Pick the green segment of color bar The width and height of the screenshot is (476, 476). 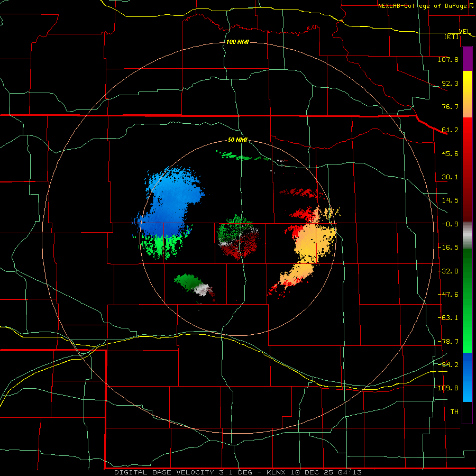[x=467, y=300]
